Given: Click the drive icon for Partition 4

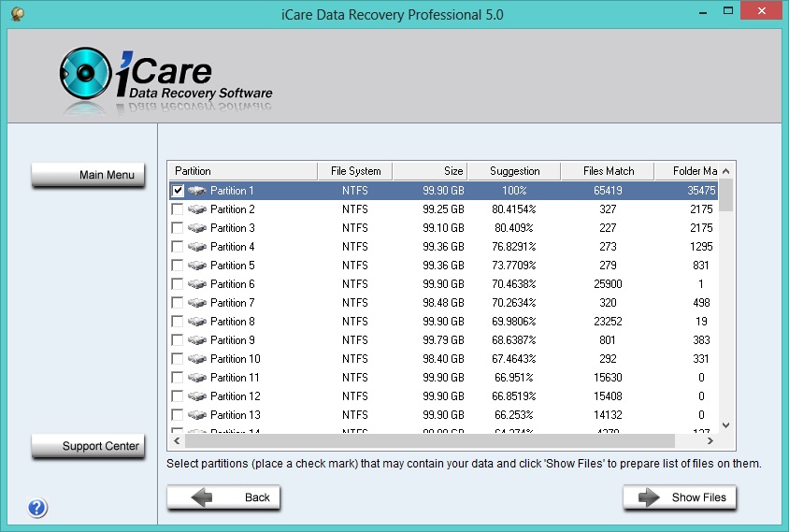Looking at the screenshot, I should (x=196, y=247).
